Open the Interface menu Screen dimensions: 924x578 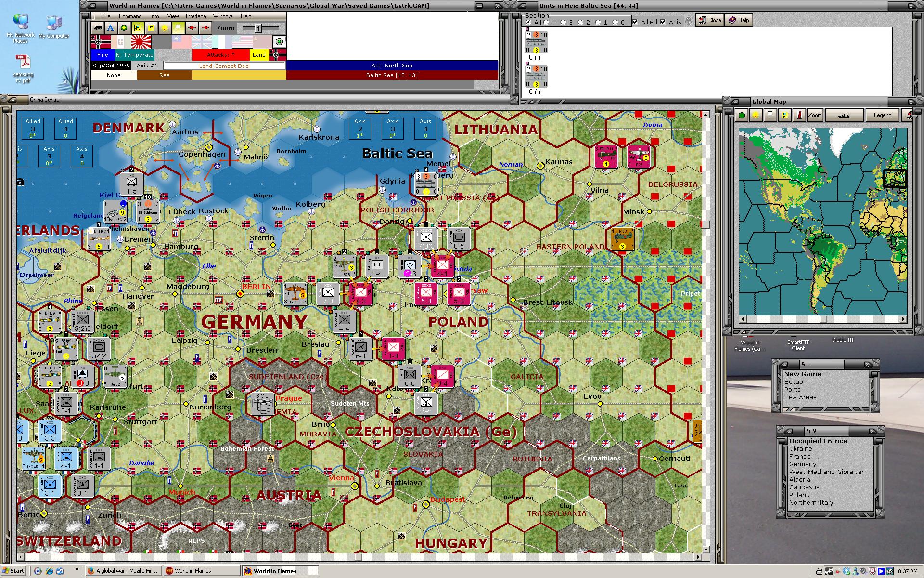(196, 16)
